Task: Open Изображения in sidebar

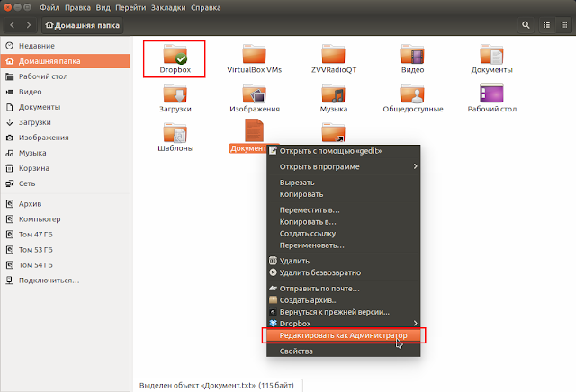Action: pos(65,138)
